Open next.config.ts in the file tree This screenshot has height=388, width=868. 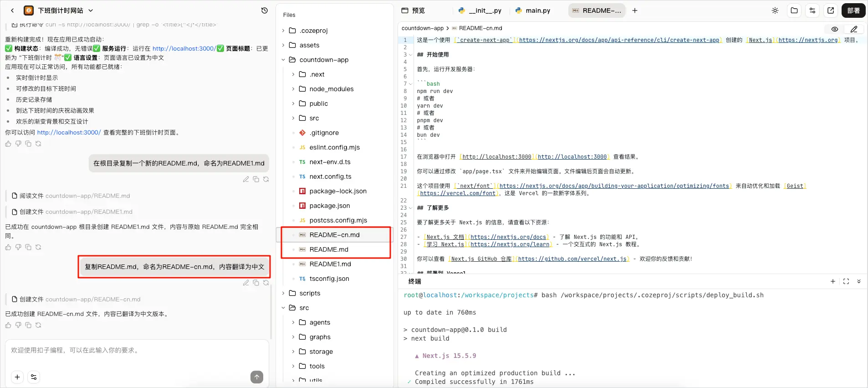tap(335, 176)
